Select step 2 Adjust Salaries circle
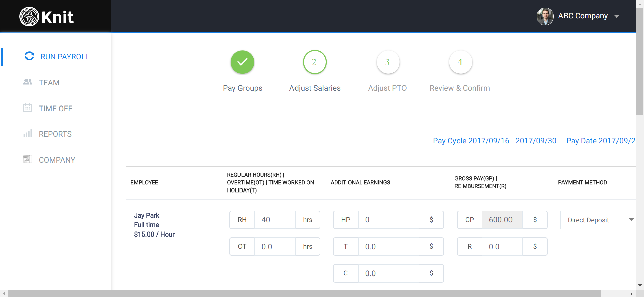644x297 pixels. point(315,62)
